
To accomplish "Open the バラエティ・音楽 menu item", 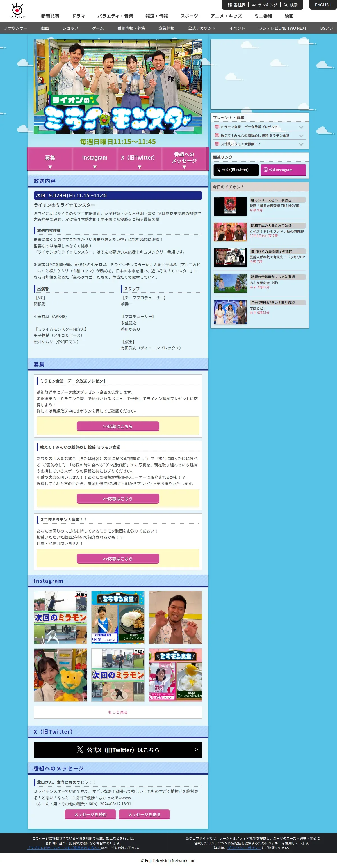I will [x=115, y=16].
